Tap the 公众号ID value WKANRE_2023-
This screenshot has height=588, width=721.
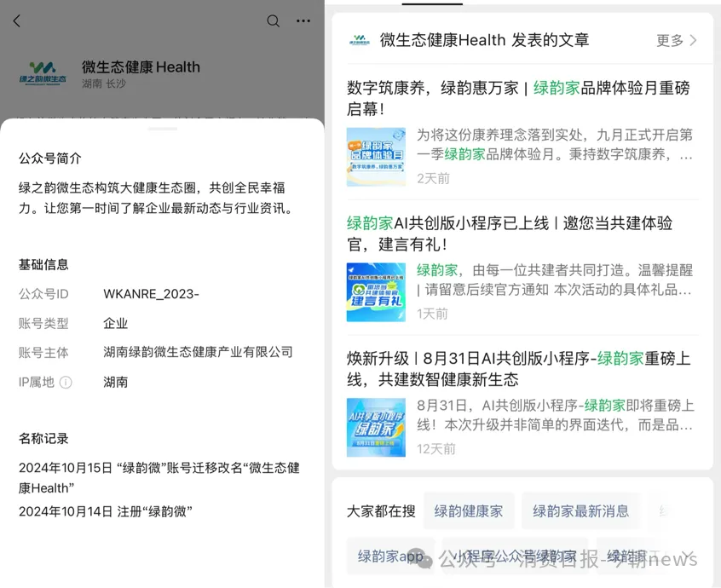coord(152,294)
